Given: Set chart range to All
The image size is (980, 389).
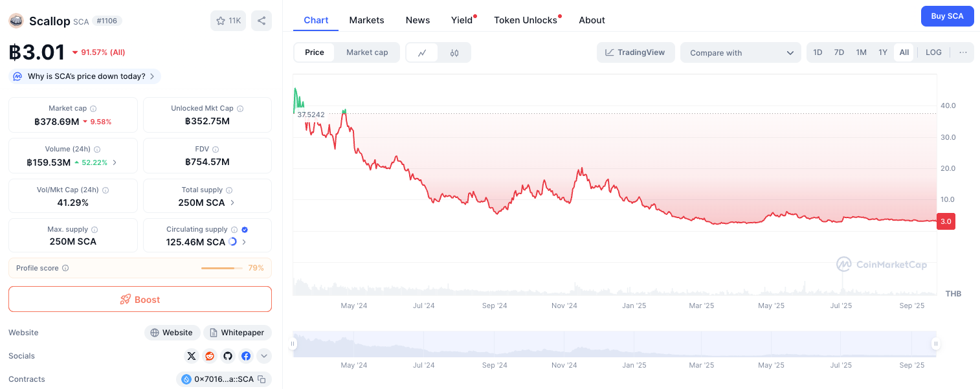Looking at the screenshot, I should (904, 52).
